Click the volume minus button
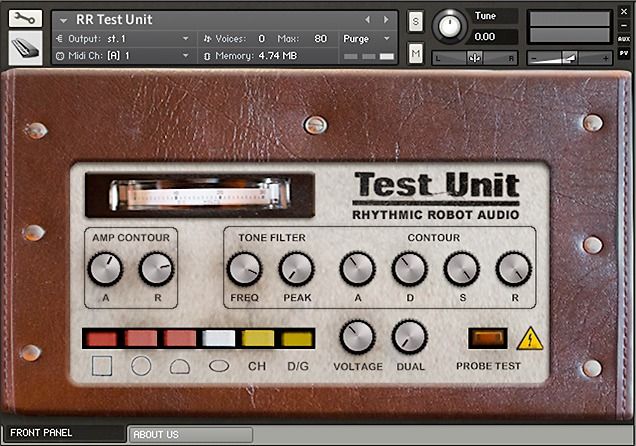The width and height of the screenshot is (636, 446). point(534,59)
